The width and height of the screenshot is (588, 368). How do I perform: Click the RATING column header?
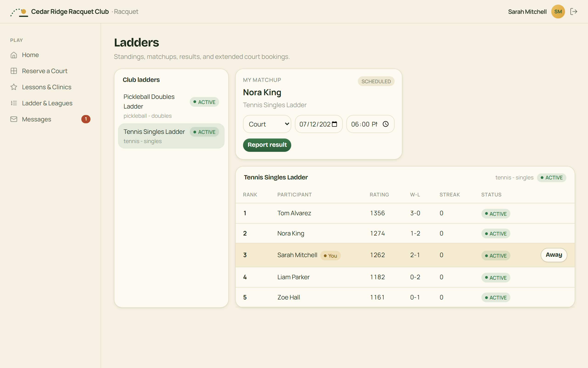pyautogui.click(x=379, y=195)
